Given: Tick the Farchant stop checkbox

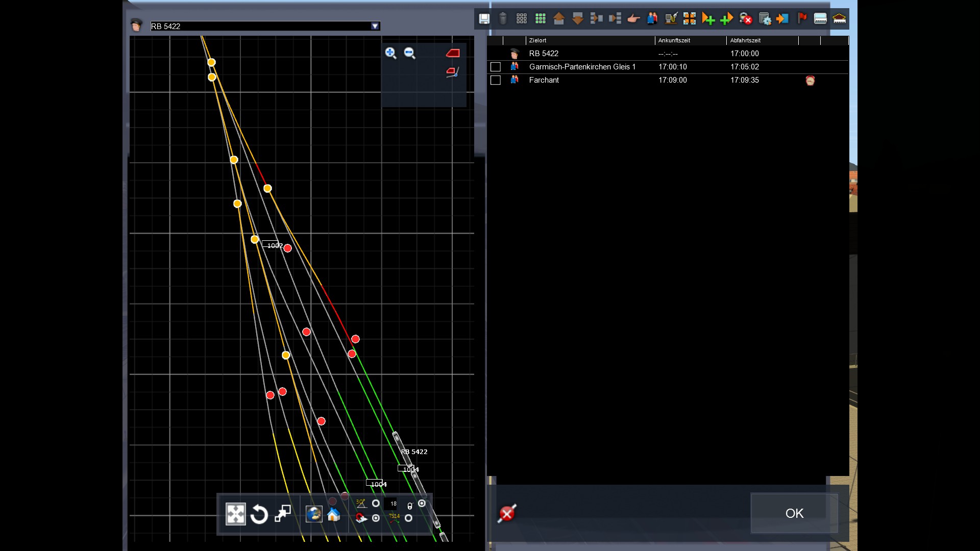Looking at the screenshot, I should click(x=495, y=80).
